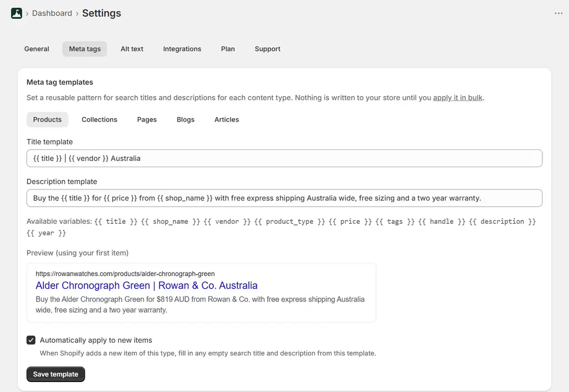Follow the 'apply it in bulk' link

[x=458, y=98]
